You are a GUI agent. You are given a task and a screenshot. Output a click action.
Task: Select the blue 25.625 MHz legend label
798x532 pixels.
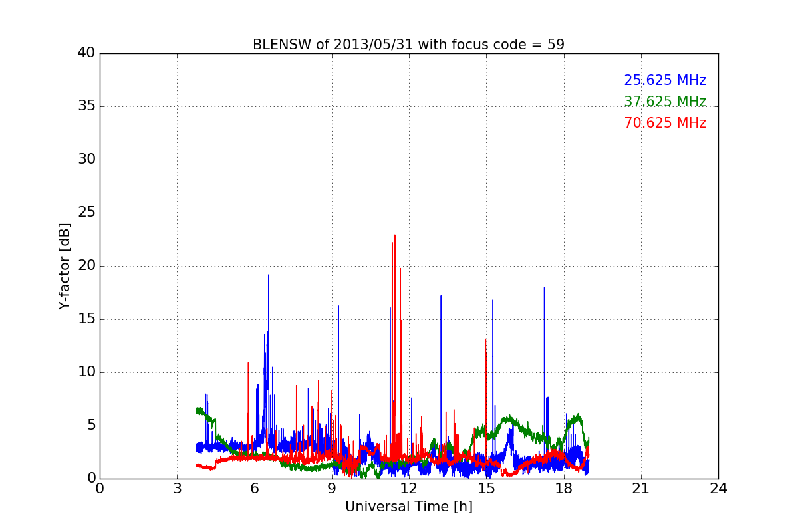point(665,80)
